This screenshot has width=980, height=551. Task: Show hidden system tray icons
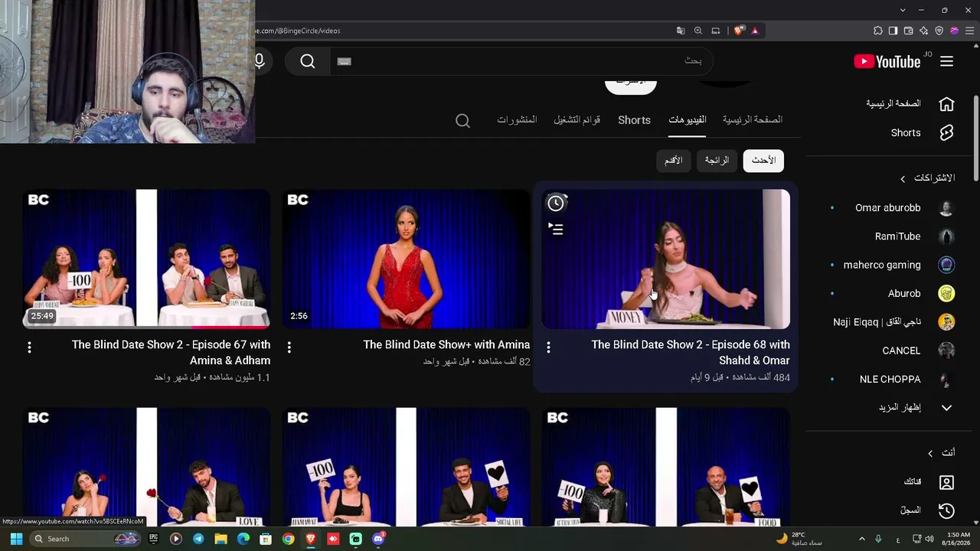coord(861,539)
